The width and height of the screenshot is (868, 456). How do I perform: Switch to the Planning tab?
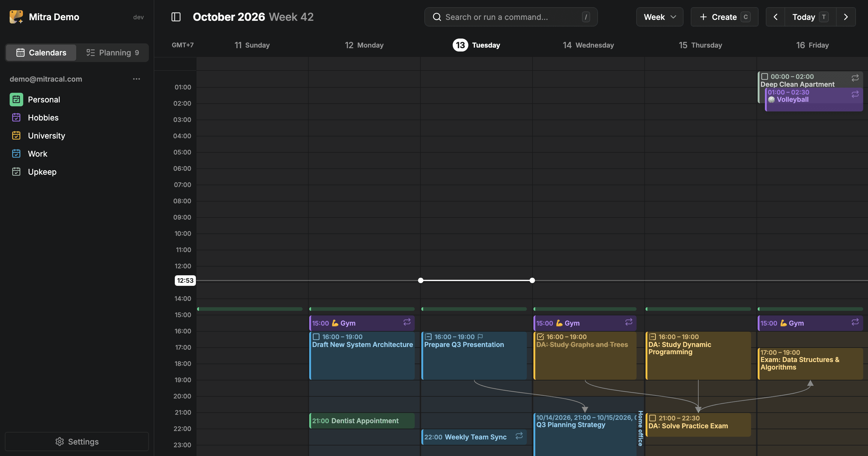click(x=112, y=52)
